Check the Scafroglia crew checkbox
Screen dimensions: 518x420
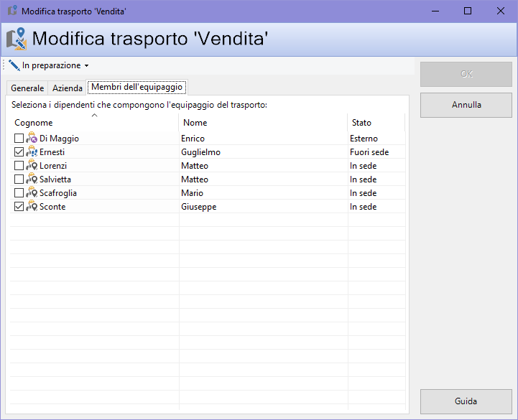[x=19, y=192]
